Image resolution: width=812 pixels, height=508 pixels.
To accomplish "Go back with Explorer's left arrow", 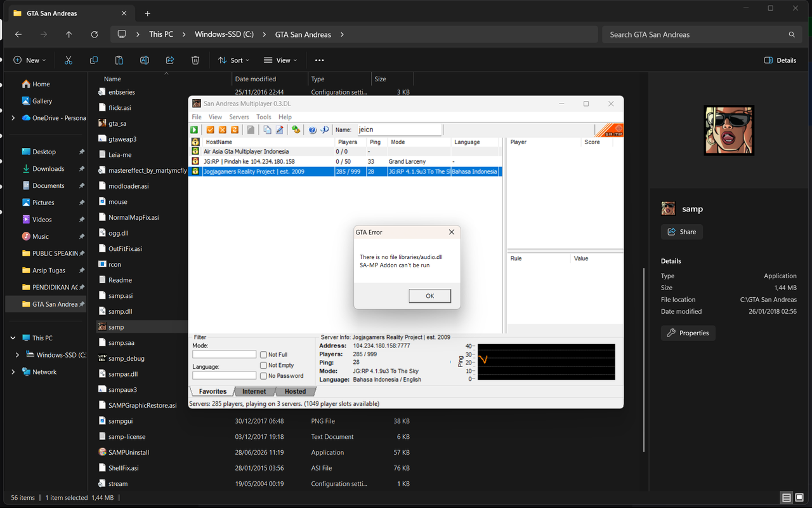I will click(18, 35).
